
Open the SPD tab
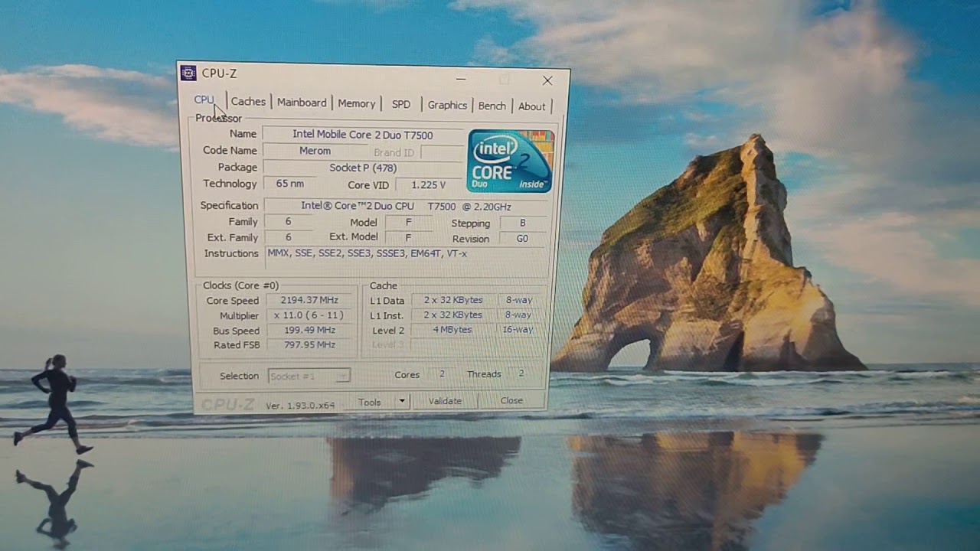tap(401, 104)
